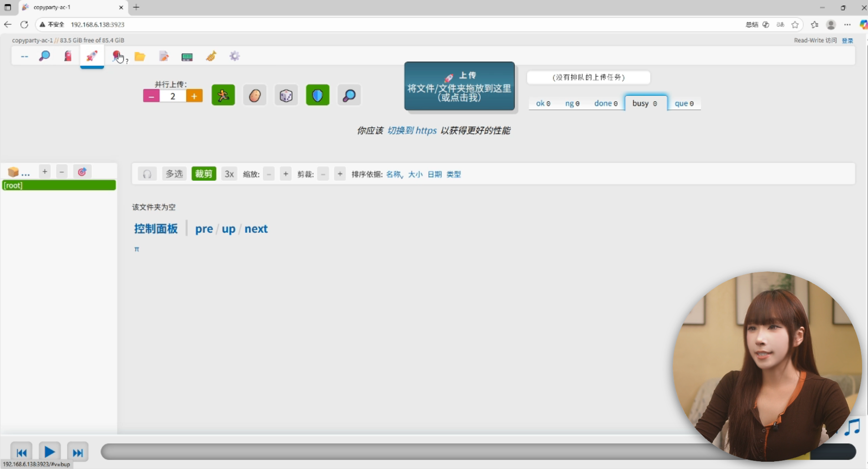Image resolution: width=868 pixels, height=469 pixels.
Task: Click the keyboard/message icon in toolbar
Action: [x=187, y=57]
